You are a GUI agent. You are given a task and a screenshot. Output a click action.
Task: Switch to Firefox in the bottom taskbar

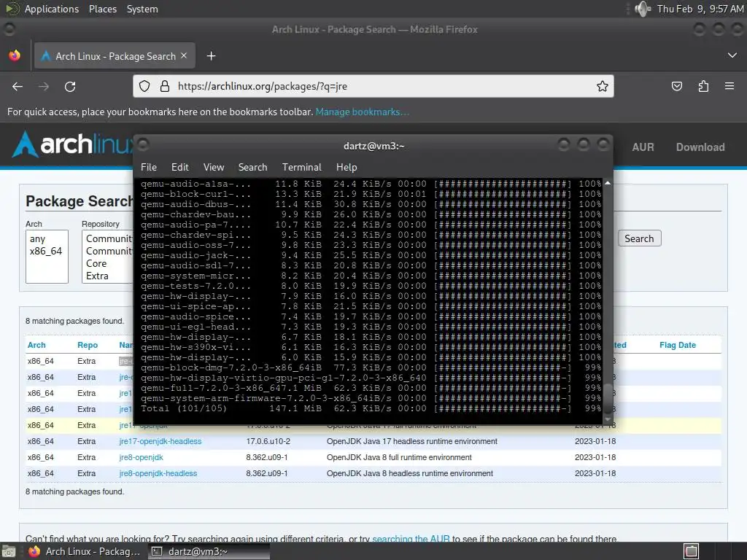85,551
